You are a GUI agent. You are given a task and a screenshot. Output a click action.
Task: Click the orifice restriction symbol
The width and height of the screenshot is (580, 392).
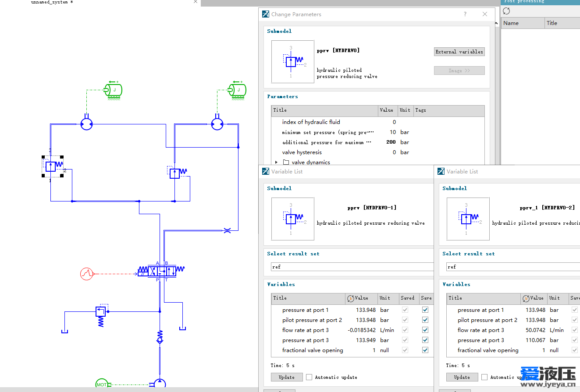(x=227, y=230)
